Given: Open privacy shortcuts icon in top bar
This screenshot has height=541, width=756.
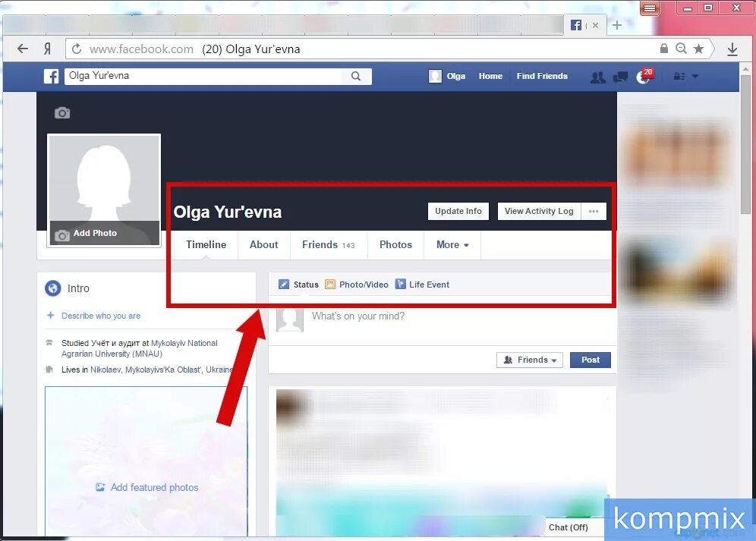Looking at the screenshot, I should tap(679, 76).
